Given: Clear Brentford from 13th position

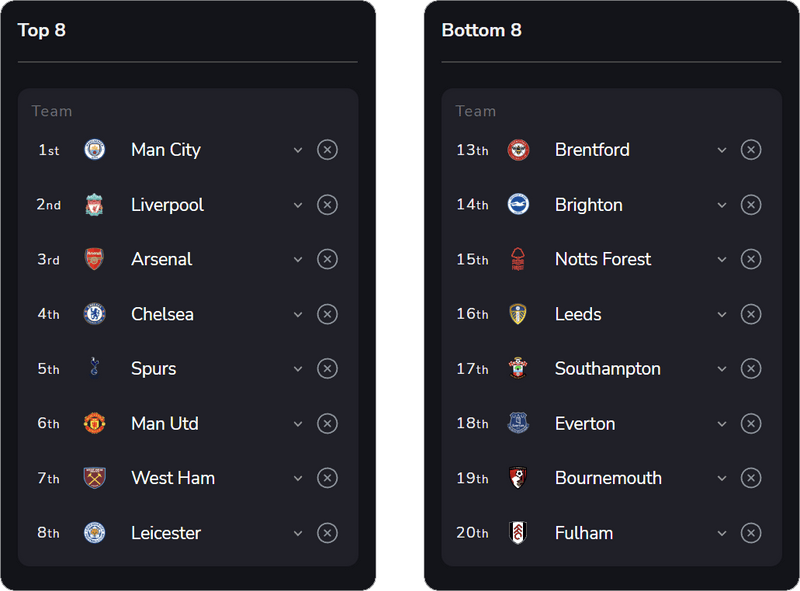Looking at the screenshot, I should coord(751,149).
